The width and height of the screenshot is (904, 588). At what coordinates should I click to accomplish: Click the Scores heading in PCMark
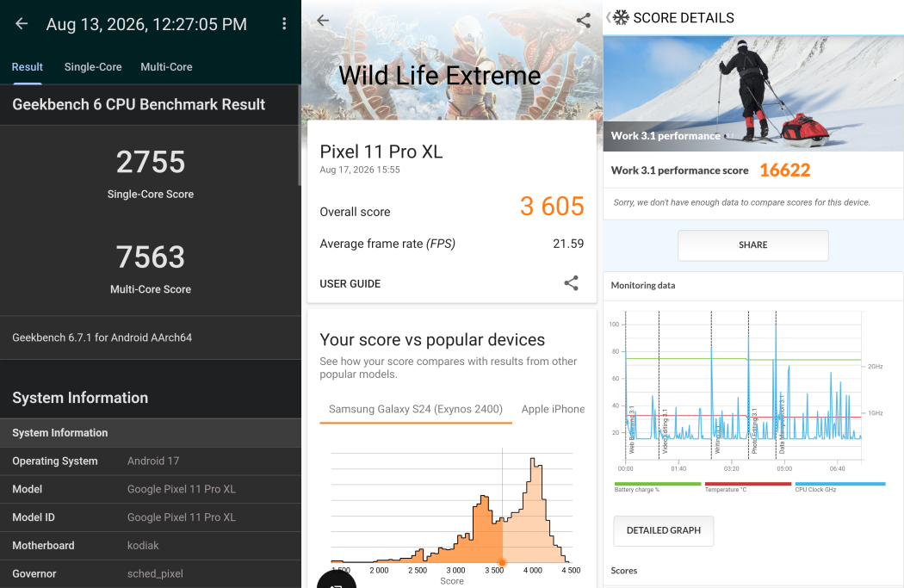tap(624, 571)
